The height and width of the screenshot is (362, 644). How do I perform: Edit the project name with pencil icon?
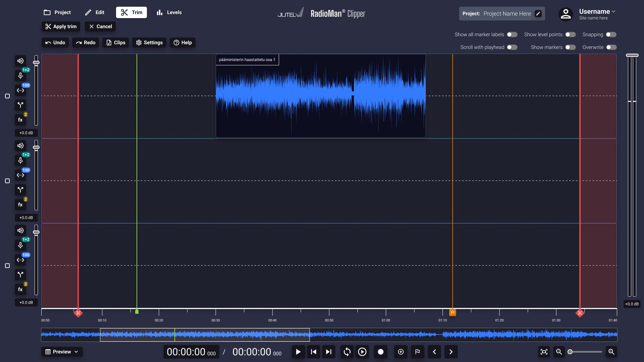pos(538,14)
